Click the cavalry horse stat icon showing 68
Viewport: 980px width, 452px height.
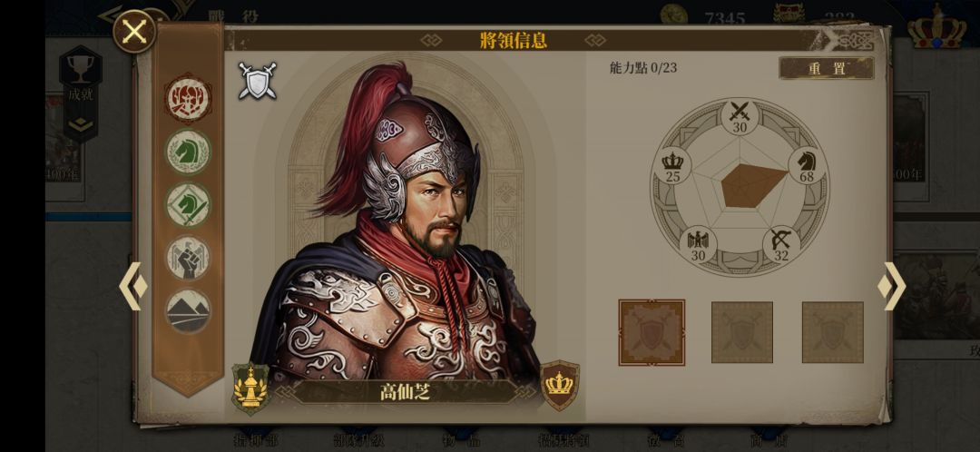(x=807, y=166)
